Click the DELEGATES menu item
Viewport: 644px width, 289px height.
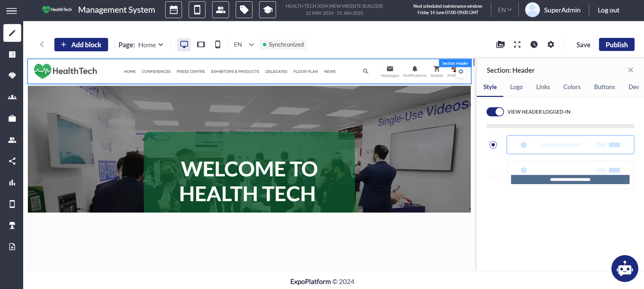pos(276,71)
